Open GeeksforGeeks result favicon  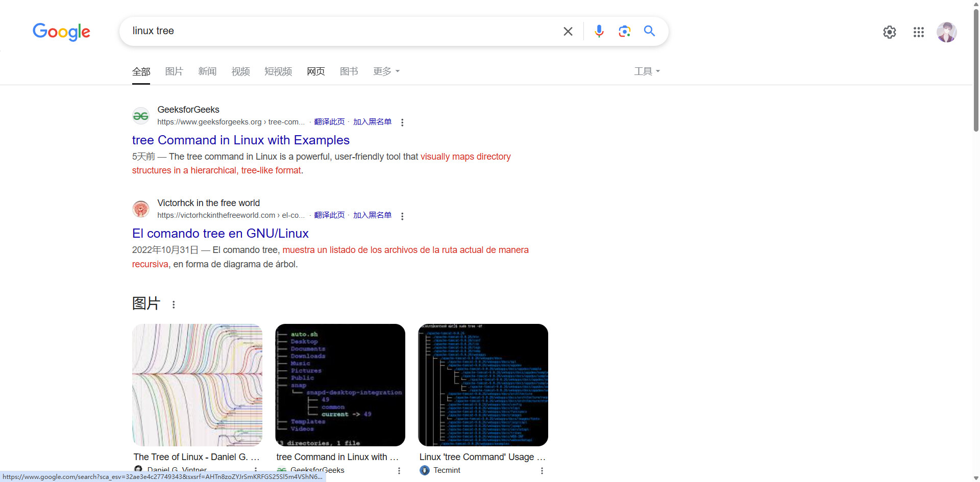pos(141,116)
